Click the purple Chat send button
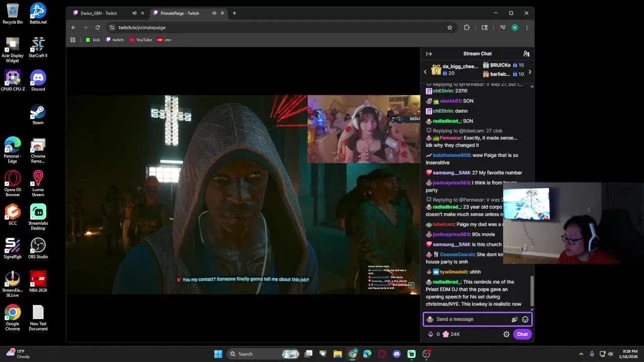Viewport: 644px width, 362px height. [x=522, y=334]
